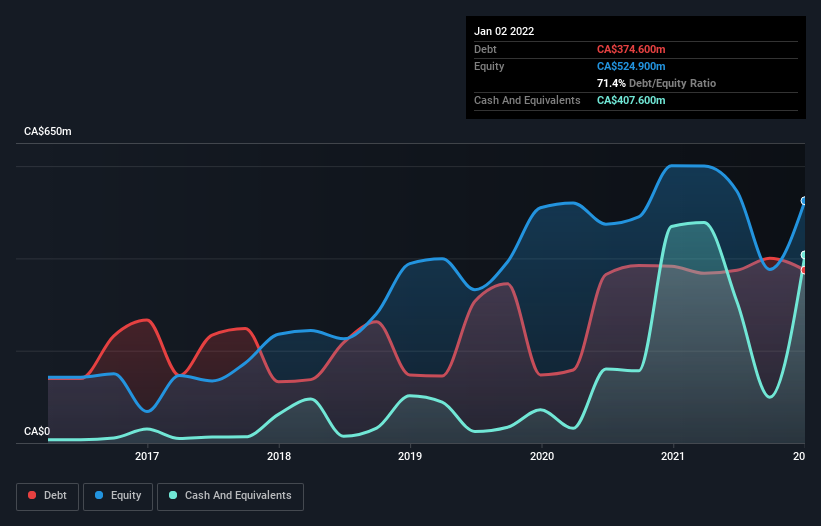The height and width of the screenshot is (526, 821).
Task: Click the Equity label in tooltip
Action: pyautogui.click(x=489, y=66)
